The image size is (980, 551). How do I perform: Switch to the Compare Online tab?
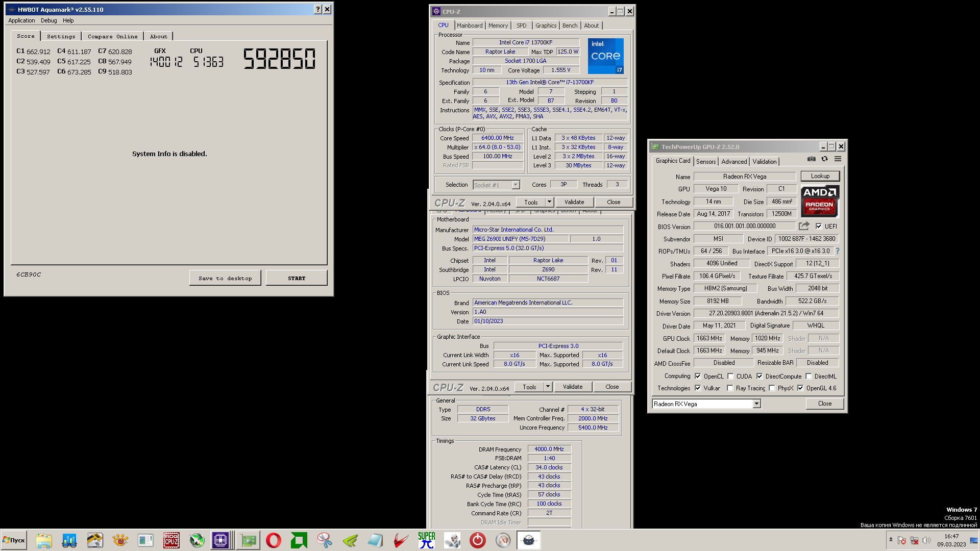tap(112, 37)
